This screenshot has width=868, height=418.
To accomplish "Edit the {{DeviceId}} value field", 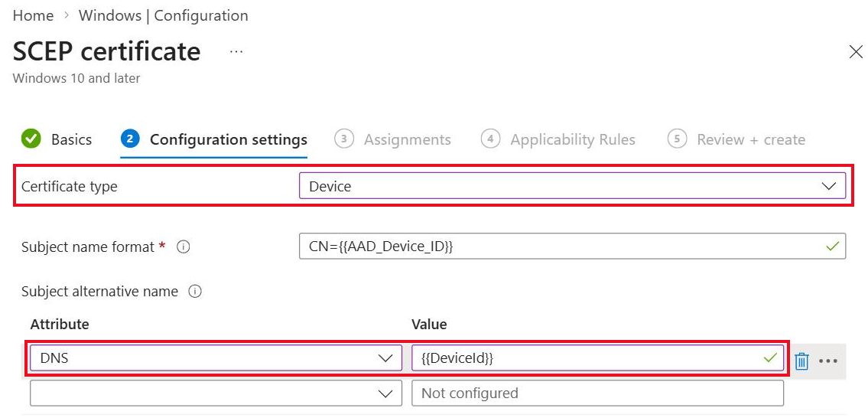I will coord(597,358).
